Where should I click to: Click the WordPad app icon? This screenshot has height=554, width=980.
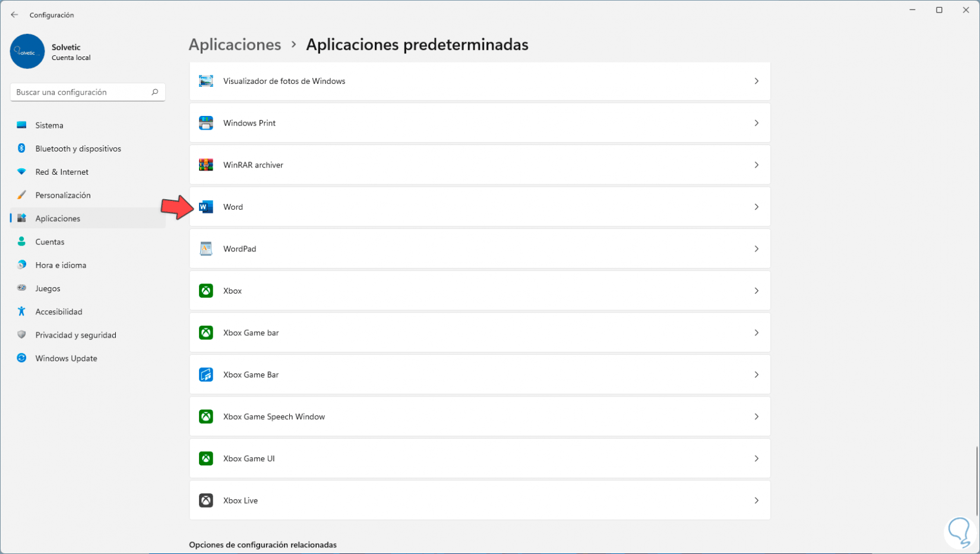tap(206, 248)
